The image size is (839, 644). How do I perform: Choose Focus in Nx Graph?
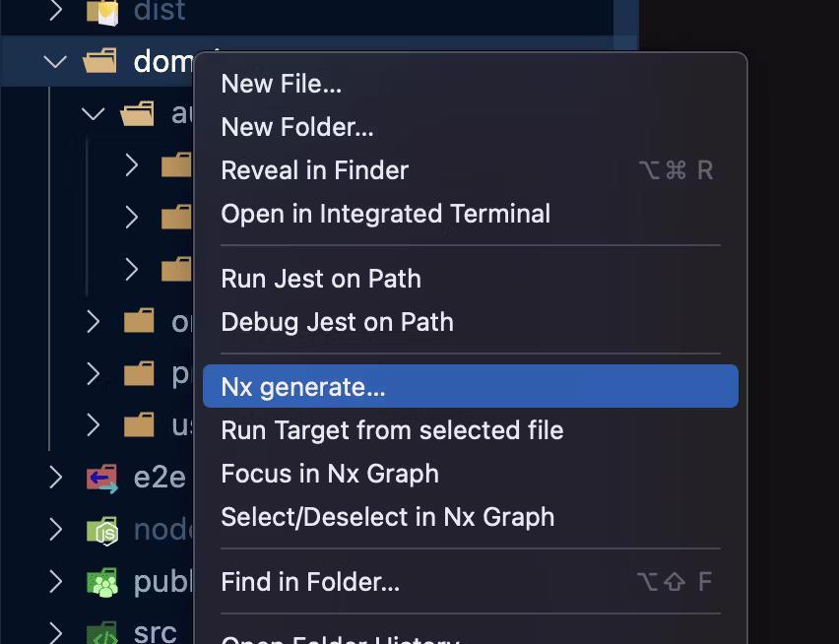(330, 474)
